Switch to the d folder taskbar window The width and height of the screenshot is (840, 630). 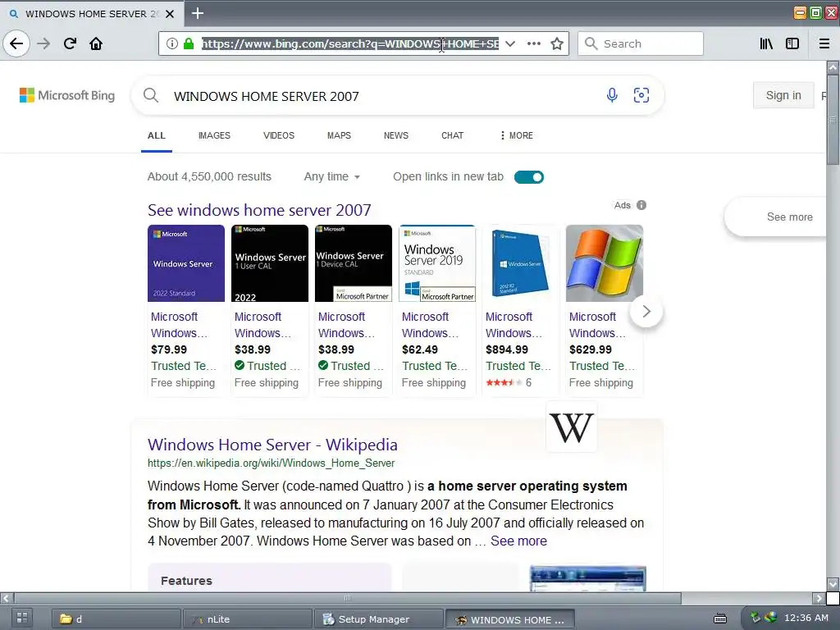[115, 619]
